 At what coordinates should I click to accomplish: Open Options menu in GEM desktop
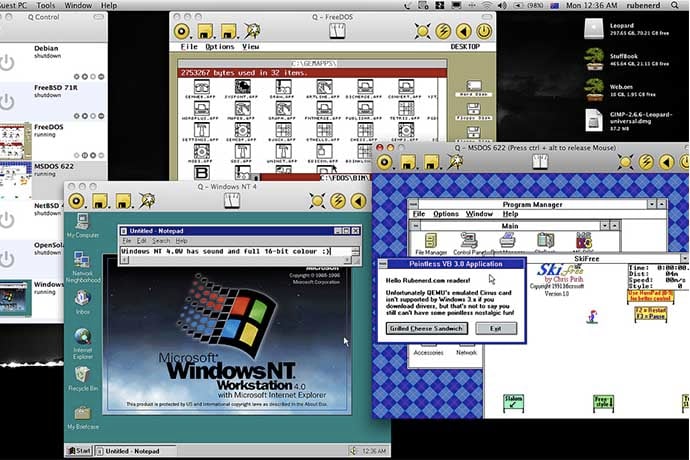click(220, 47)
